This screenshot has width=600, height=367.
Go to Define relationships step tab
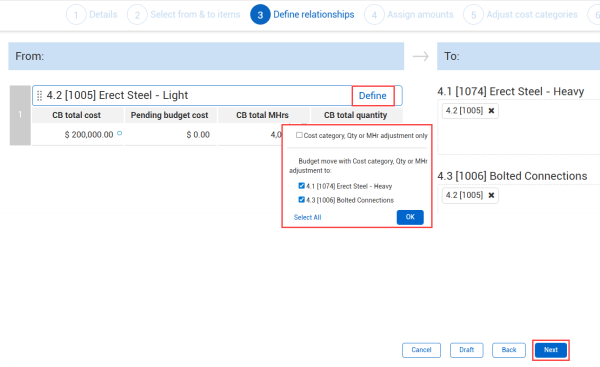pyautogui.click(x=313, y=15)
